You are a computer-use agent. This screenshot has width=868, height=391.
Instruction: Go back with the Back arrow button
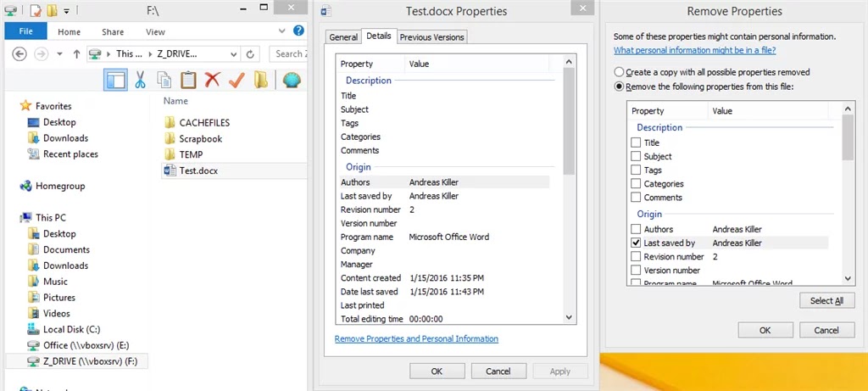20,53
